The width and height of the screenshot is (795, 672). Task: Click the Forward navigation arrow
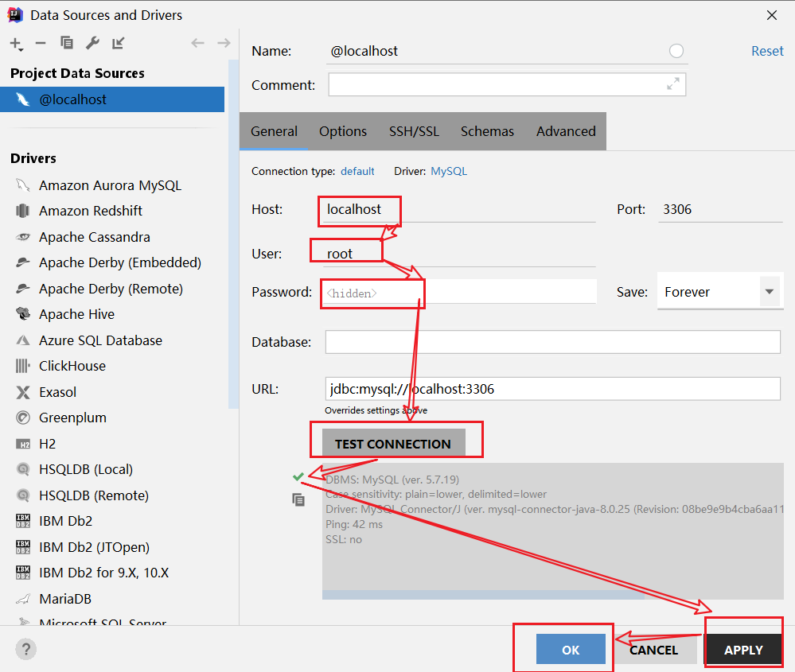[x=224, y=43]
